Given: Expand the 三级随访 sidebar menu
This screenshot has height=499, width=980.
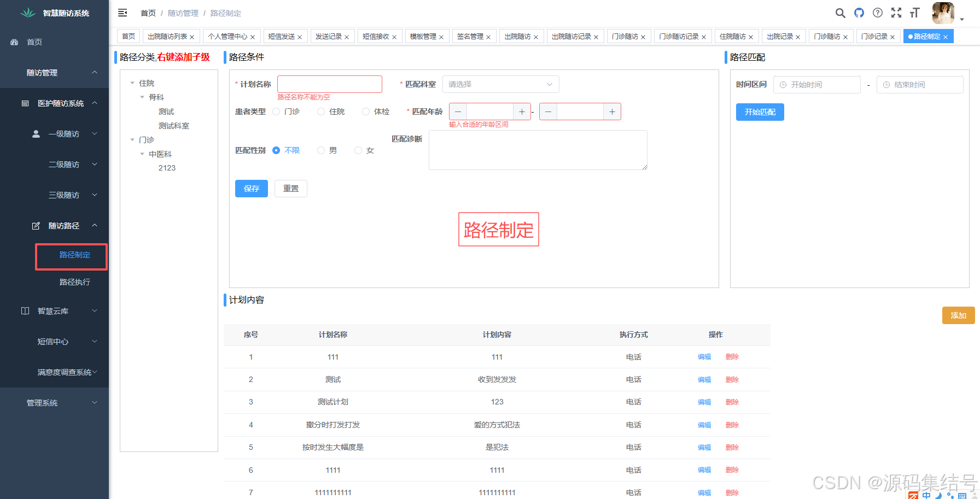Looking at the screenshot, I should (54, 195).
